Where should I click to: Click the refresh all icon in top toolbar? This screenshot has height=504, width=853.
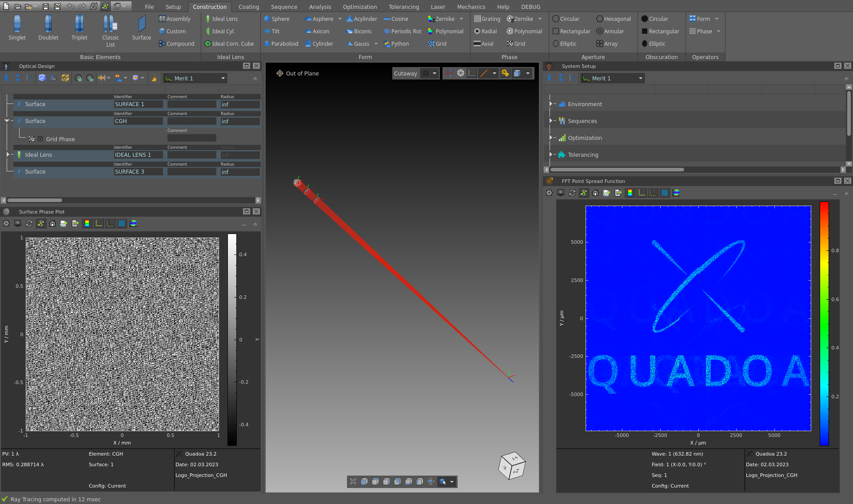click(93, 6)
